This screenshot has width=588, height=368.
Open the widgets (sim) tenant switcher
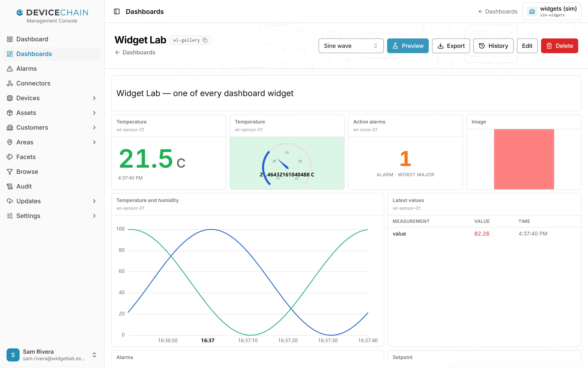[552, 11]
